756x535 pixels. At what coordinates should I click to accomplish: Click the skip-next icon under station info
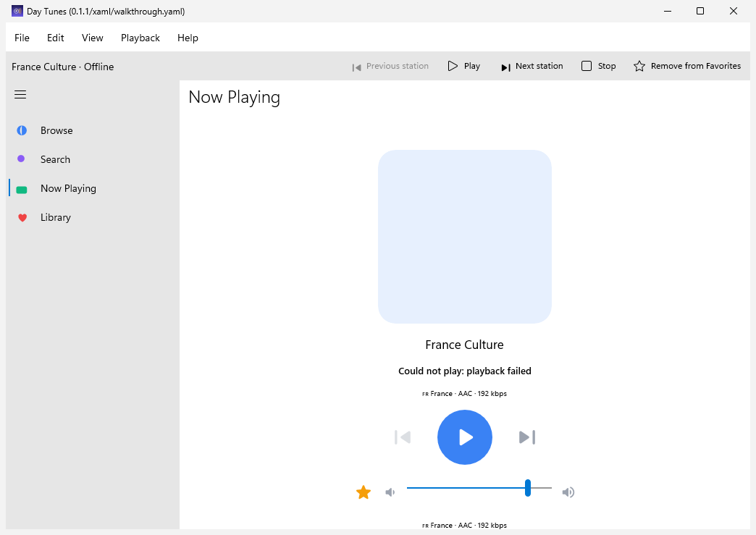point(527,437)
